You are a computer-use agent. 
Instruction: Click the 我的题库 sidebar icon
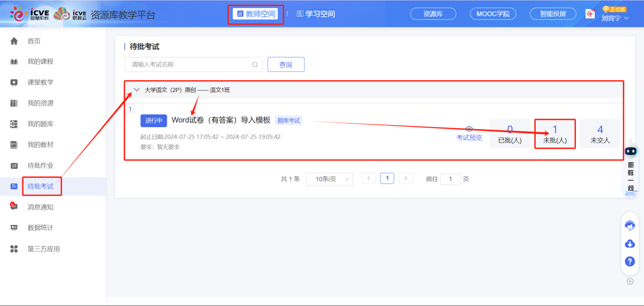point(14,124)
